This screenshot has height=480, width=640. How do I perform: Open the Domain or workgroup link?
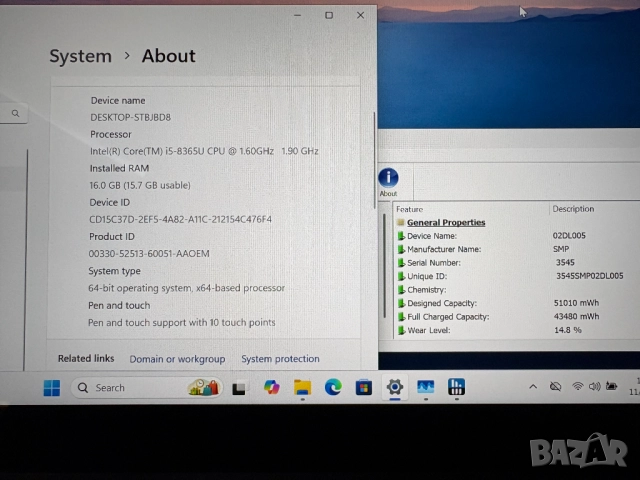(x=177, y=359)
